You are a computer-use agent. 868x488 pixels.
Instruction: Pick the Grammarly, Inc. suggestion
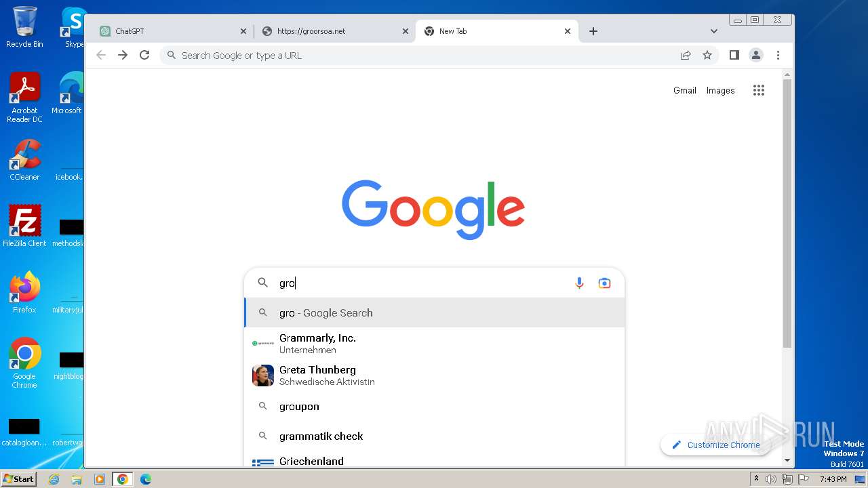pos(434,344)
